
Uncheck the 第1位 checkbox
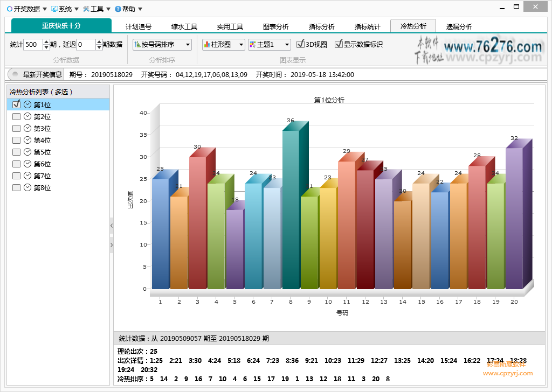(16, 104)
